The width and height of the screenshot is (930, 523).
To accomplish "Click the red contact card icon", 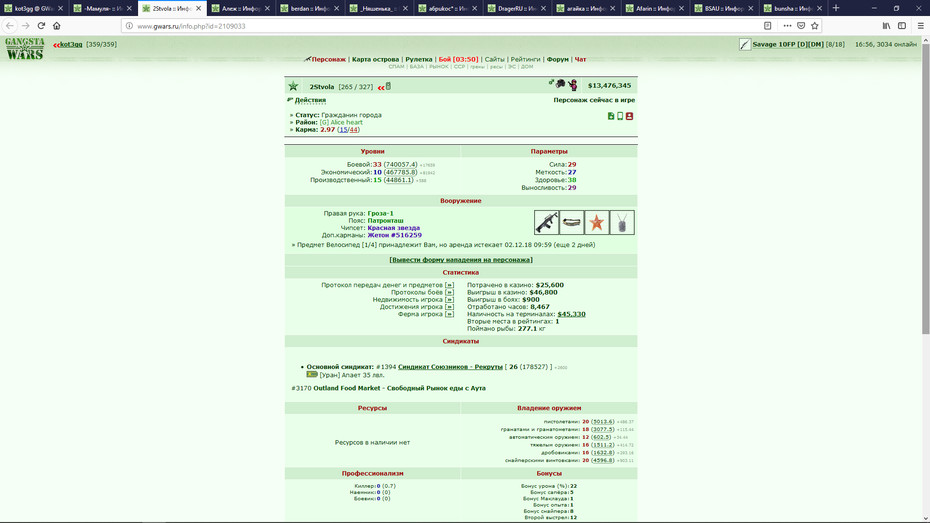I will (629, 116).
